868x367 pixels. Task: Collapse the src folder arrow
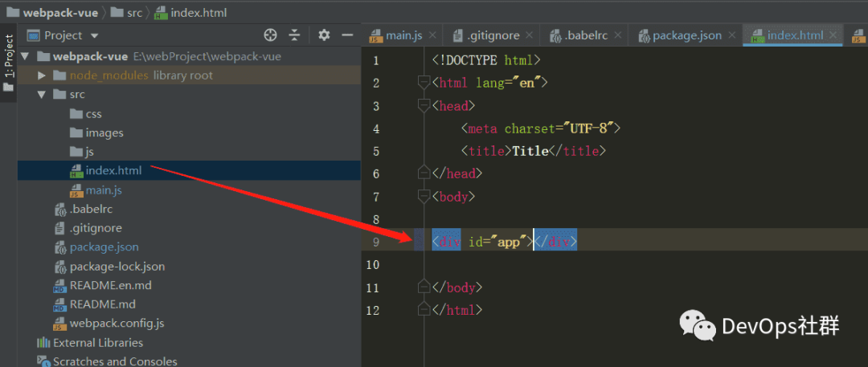[x=41, y=95]
